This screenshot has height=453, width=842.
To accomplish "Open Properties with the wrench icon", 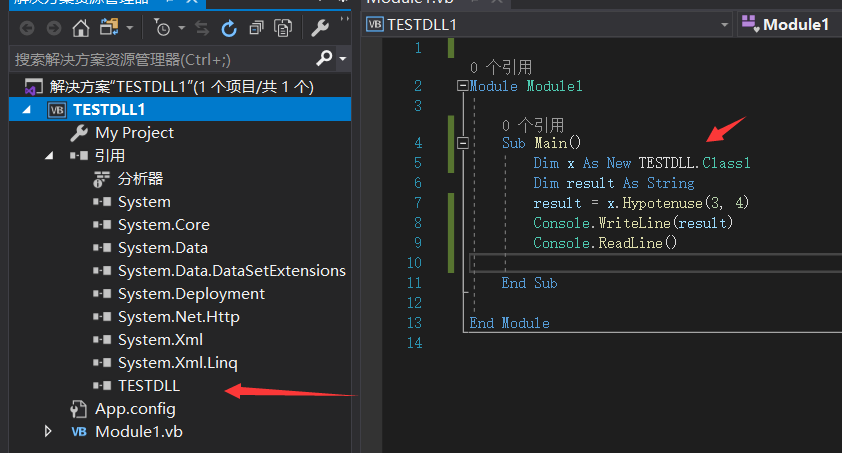I will click(320, 27).
